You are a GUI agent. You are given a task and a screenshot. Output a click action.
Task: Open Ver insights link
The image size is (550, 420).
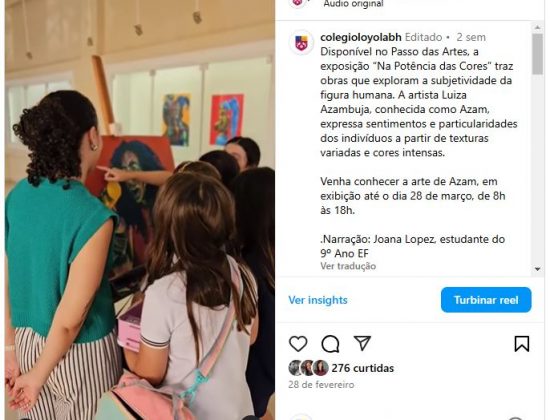point(318,300)
